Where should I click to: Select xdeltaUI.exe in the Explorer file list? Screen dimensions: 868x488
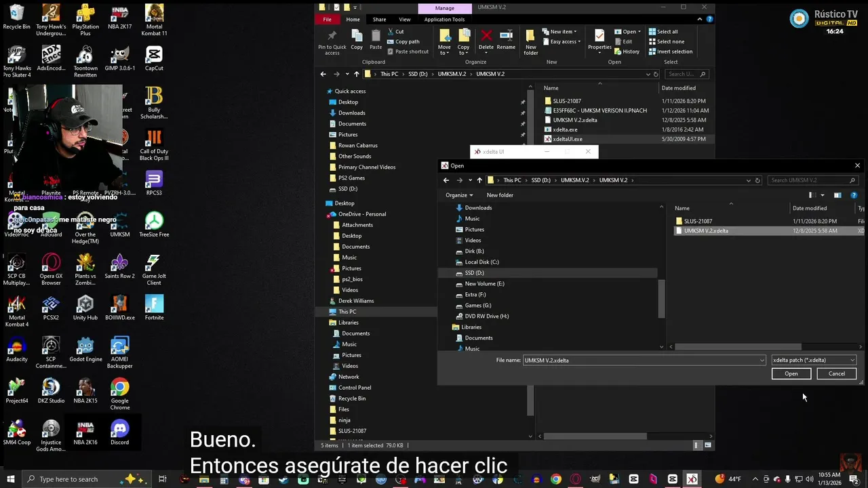[x=563, y=139]
